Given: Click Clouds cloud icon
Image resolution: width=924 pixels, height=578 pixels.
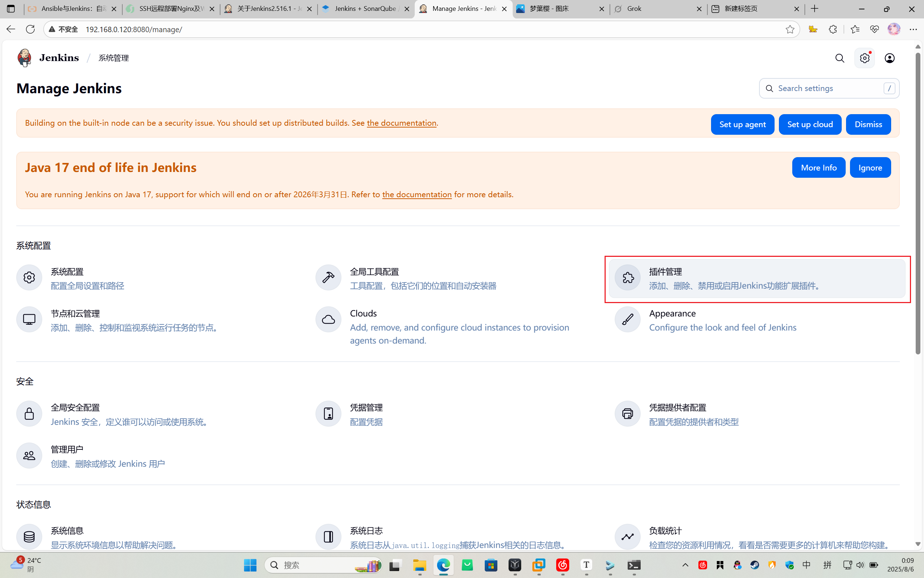Looking at the screenshot, I should click(x=328, y=319).
